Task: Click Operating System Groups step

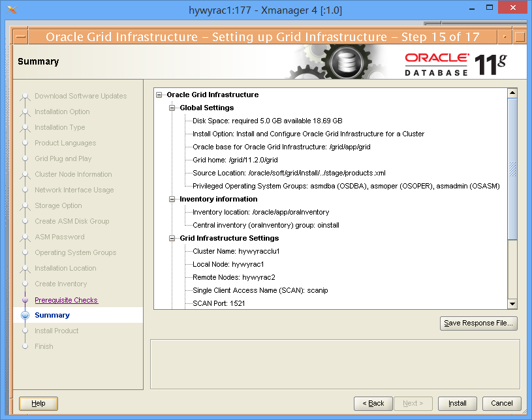Action: (x=75, y=252)
